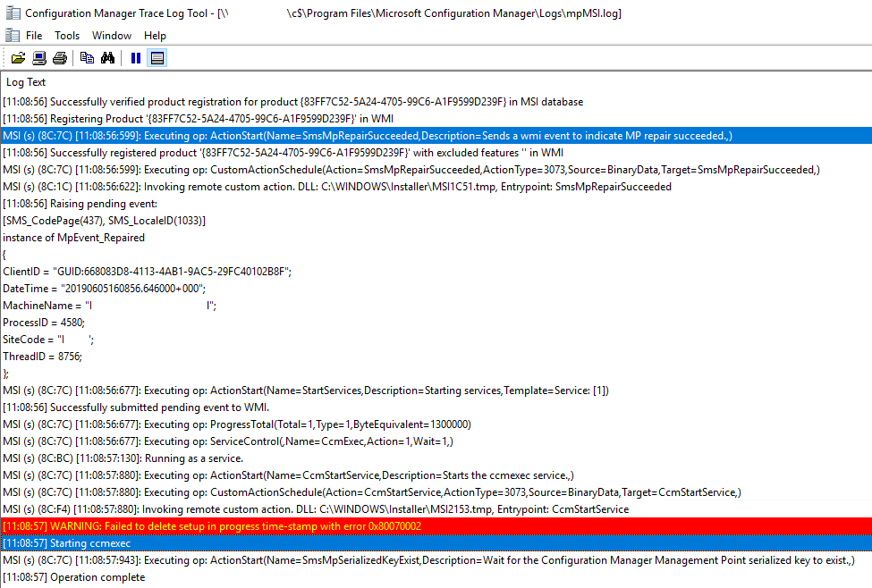Select the MSI1C51.tmp remote custom action line
The image size is (872, 588).
(436, 187)
